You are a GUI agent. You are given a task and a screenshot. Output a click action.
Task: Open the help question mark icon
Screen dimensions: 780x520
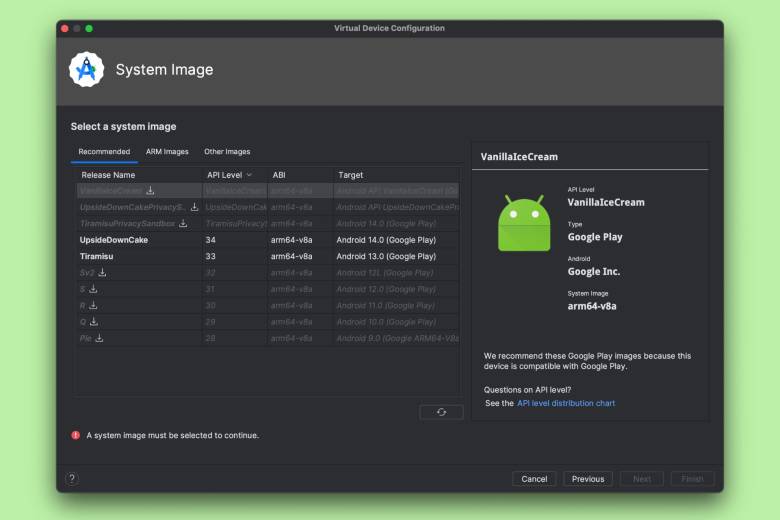click(x=72, y=479)
